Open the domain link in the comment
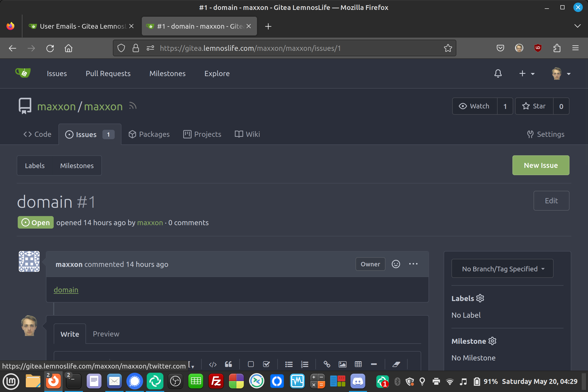This screenshot has height=392, width=588. point(66,290)
